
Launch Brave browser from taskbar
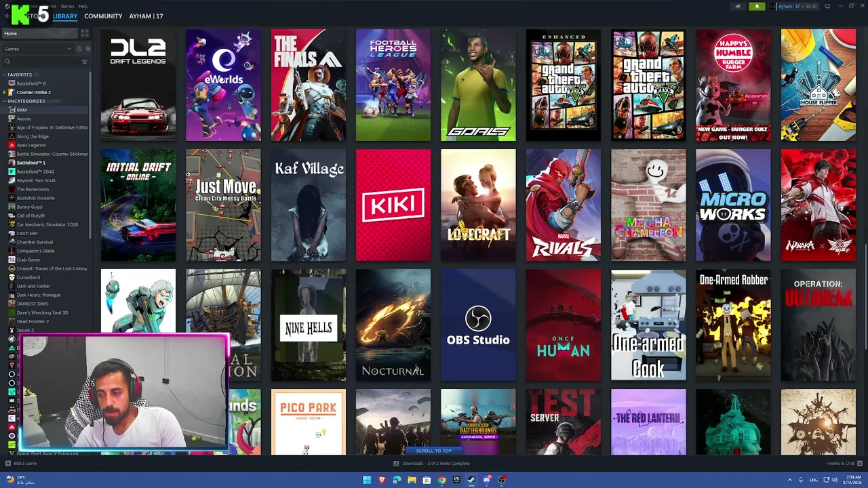point(382,480)
